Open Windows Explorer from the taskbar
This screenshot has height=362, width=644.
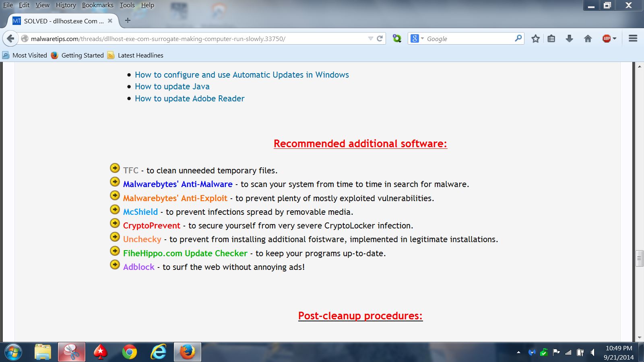[43, 352]
